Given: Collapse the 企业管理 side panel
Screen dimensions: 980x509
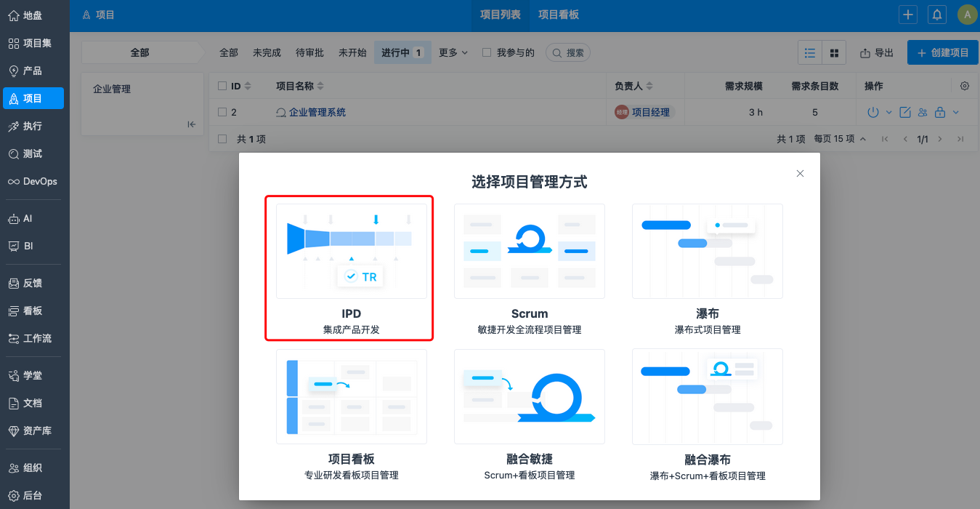Looking at the screenshot, I should (x=192, y=124).
